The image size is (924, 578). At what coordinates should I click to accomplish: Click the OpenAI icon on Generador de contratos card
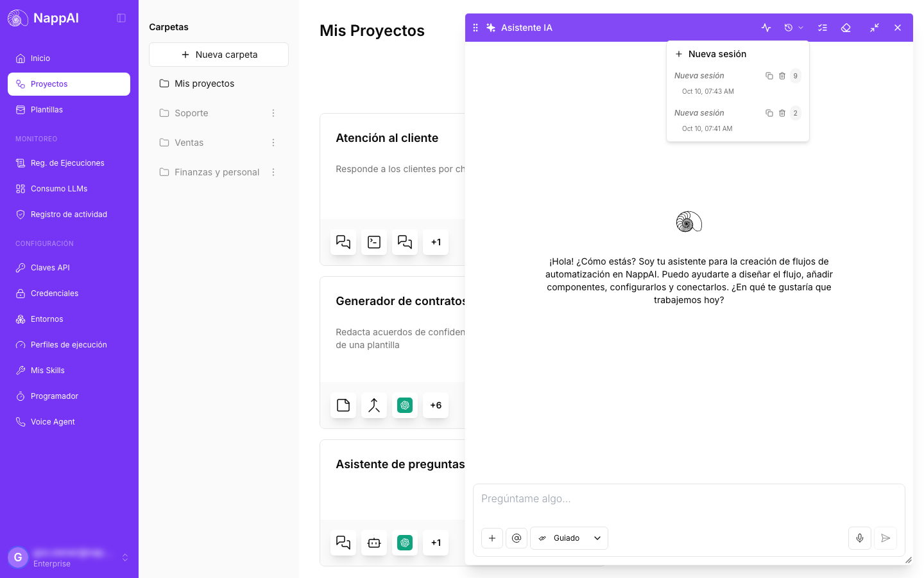tap(405, 405)
